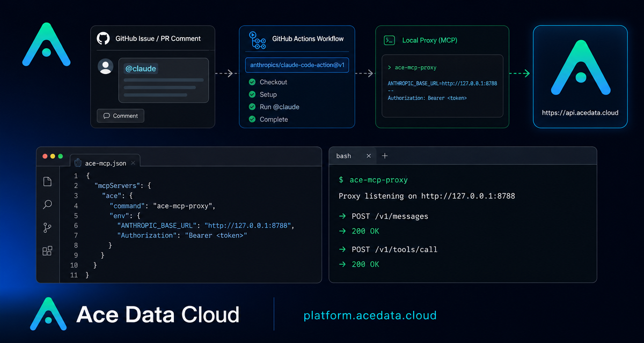Click the GitHub Issue / PR Comment title

tap(158, 39)
